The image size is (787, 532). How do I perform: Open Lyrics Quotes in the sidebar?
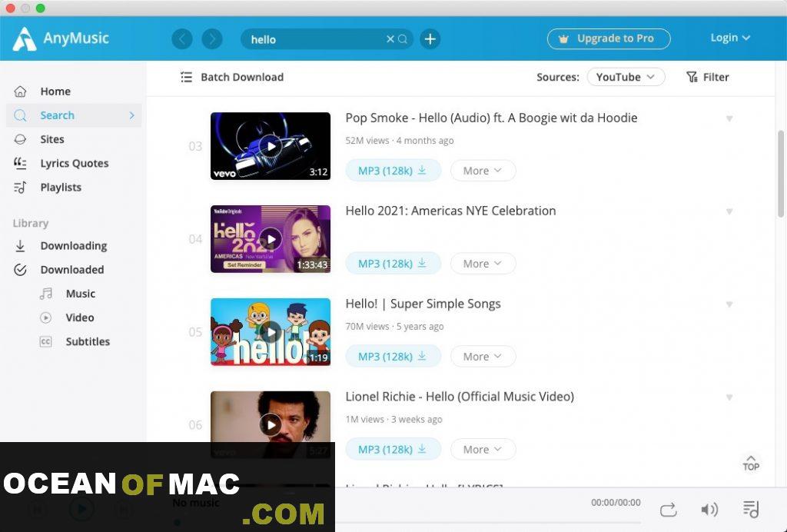tap(74, 163)
